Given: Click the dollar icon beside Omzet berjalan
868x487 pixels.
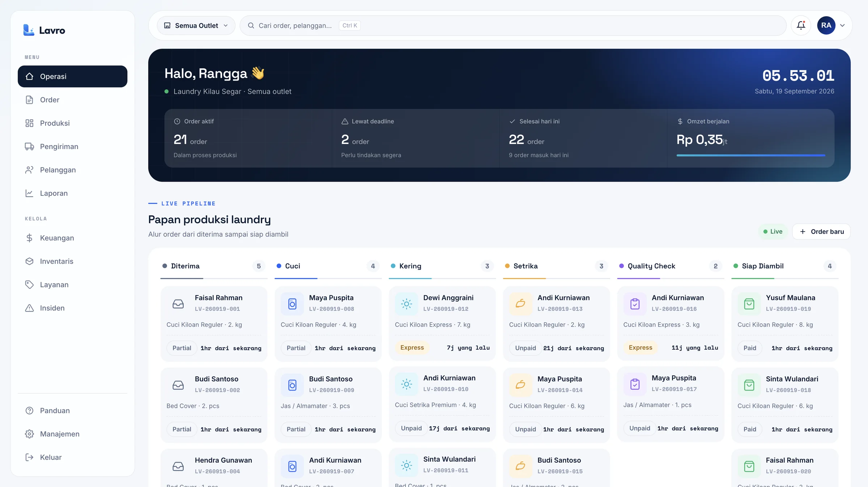Looking at the screenshot, I should [x=680, y=121].
